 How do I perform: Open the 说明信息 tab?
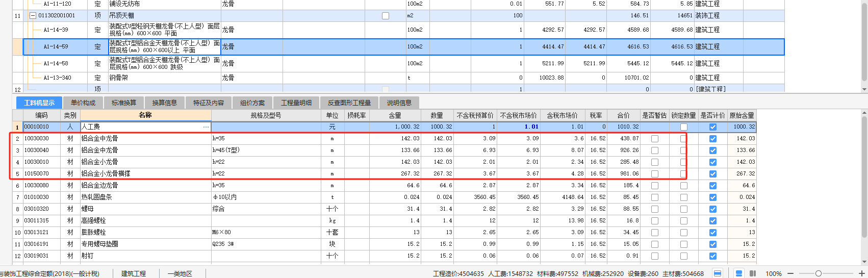tap(399, 103)
